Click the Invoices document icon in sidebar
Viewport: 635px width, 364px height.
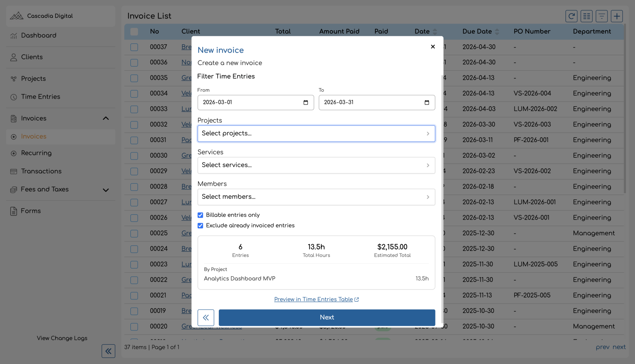pyautogui.click(x=14, y=118)
